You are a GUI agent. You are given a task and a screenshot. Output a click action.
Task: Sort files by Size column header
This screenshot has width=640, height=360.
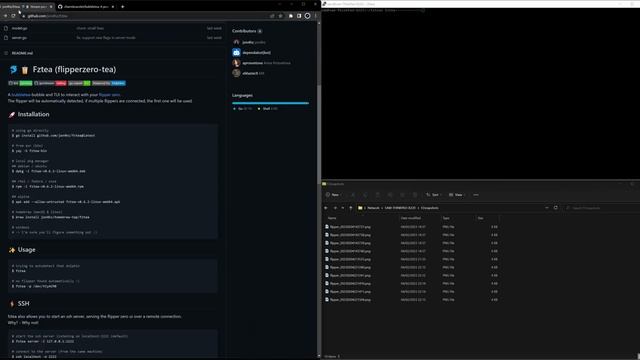(x=480, y=218)
